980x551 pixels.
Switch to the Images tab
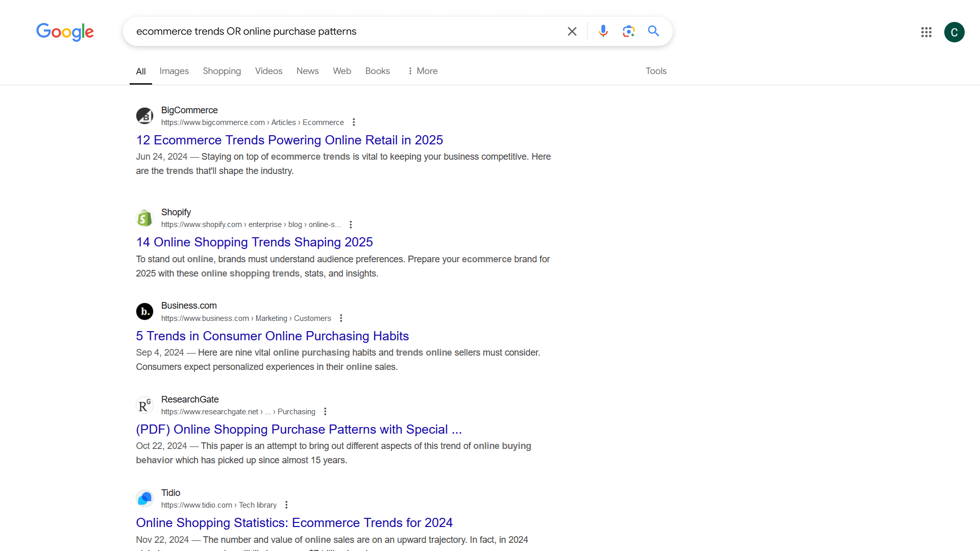coord(174,71)
